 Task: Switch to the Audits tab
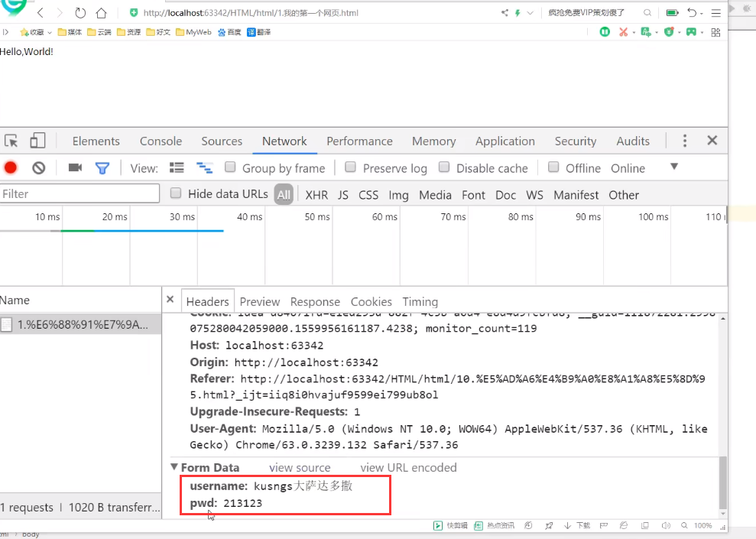tap(633, 141)
